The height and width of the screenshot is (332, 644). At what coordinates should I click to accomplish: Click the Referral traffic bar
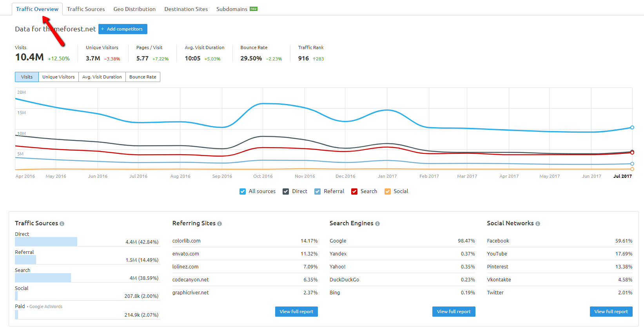click(25, 260)
